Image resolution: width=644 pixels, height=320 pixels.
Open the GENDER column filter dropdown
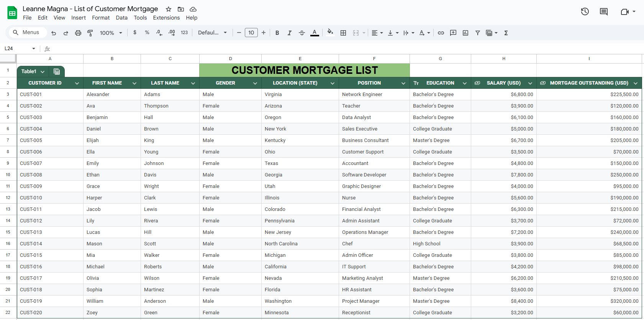pyautogui.click(x=255, y=83)
